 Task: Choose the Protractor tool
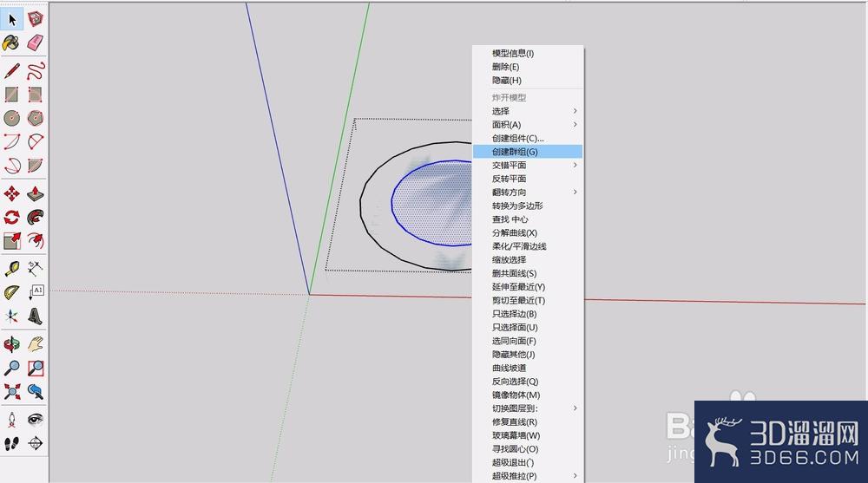pos(11,292)
